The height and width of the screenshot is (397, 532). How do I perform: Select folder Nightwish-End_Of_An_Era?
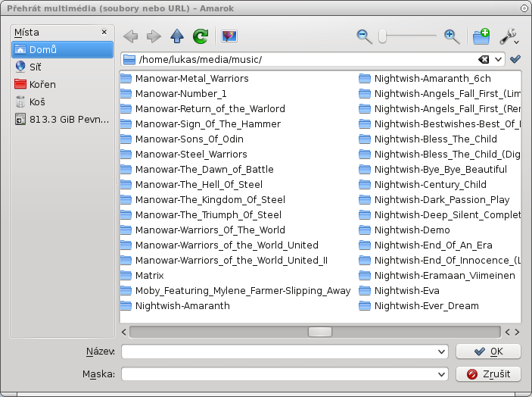426,245
